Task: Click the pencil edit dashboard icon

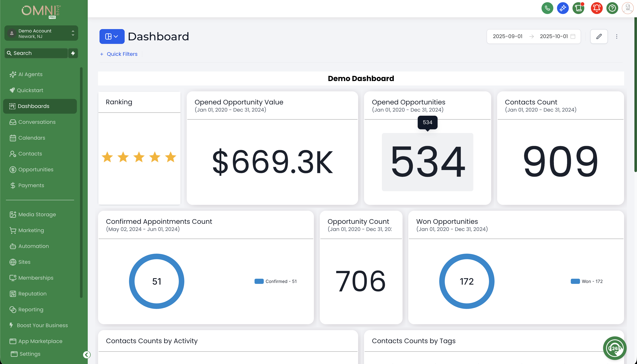Action: click(598, 36)
